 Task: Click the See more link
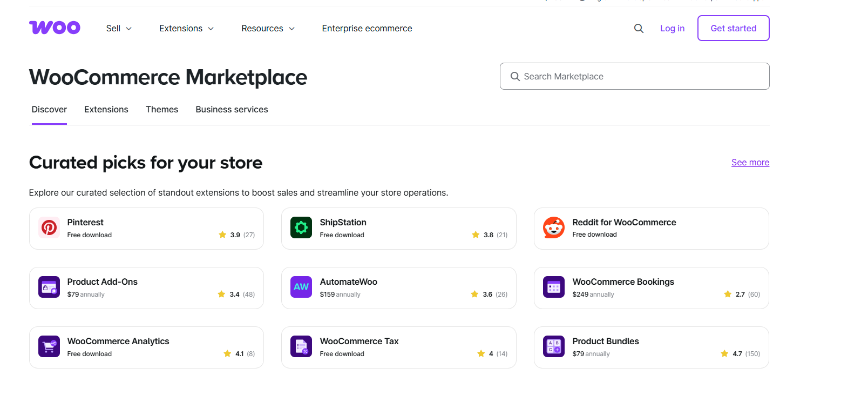(750, 162)
